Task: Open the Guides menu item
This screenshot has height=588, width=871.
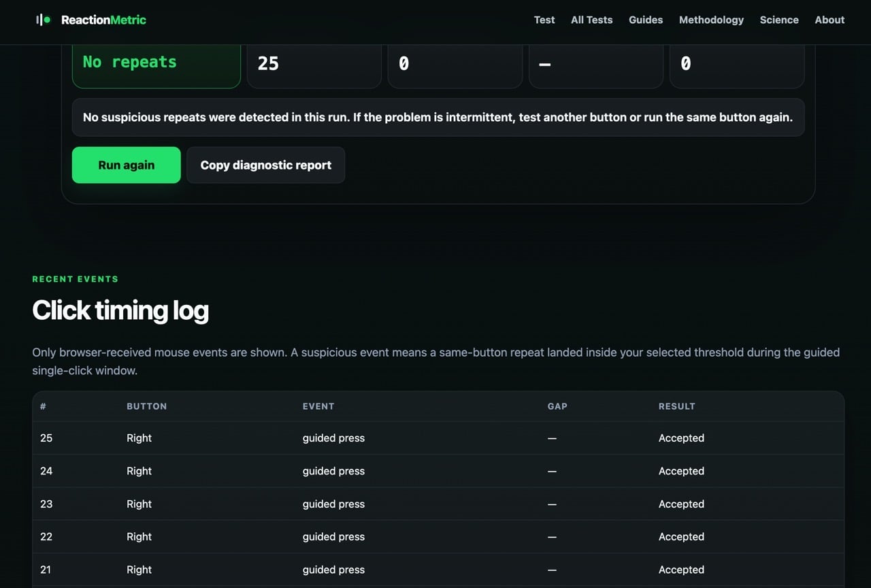Action: (646, 20)
